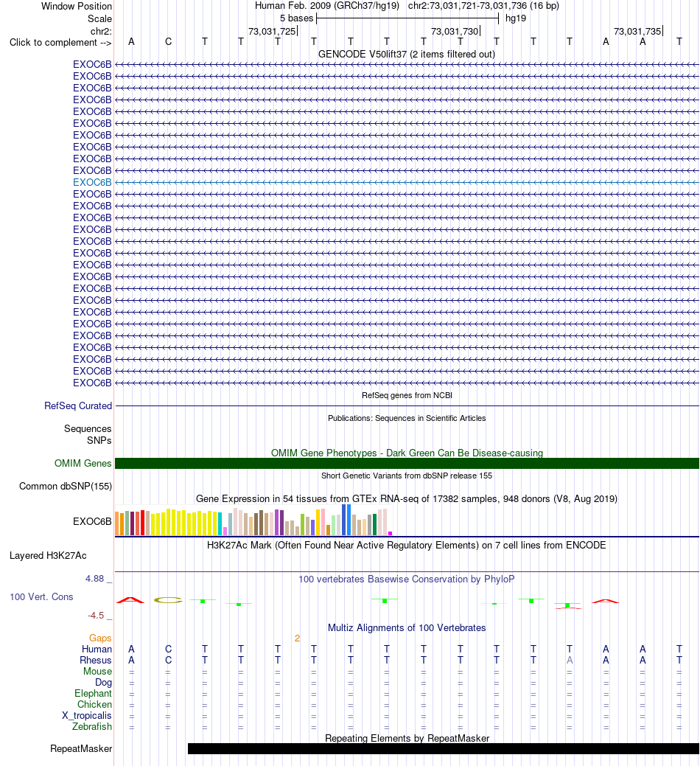Click the "C" base in the Human alignment row
The height and width of the screenshot is (766, 700).
169,650
